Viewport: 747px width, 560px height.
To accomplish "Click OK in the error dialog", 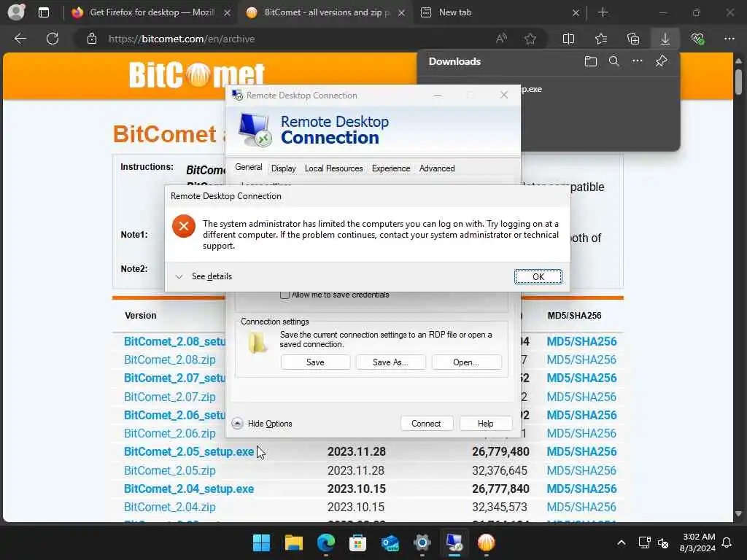I will (x=538, y=276).
